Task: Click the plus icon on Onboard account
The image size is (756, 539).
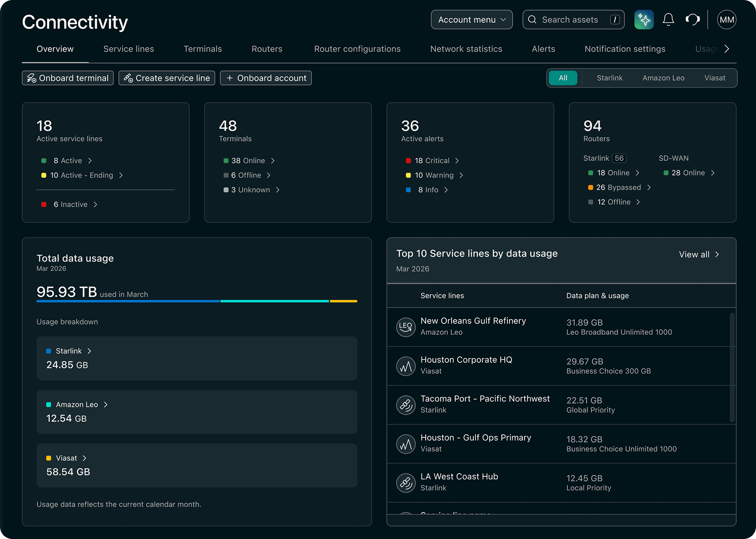Action: pyautogui.click(x=230, y=78)
